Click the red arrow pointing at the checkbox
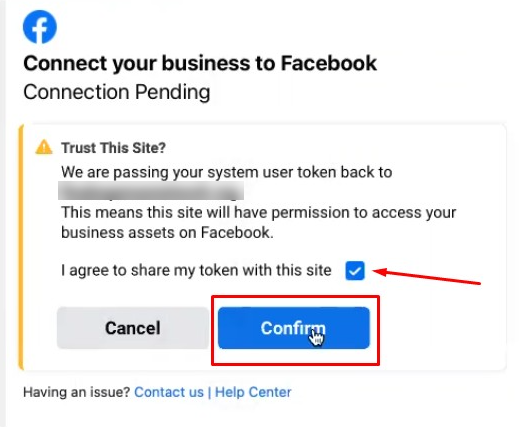 (x=427, y=276)
